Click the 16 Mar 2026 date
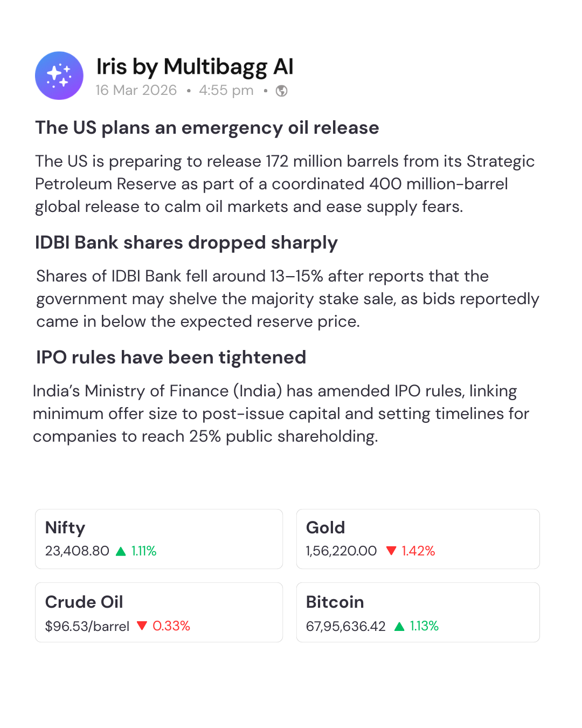The height and width of the screenshot is (728, 582). 136,90
